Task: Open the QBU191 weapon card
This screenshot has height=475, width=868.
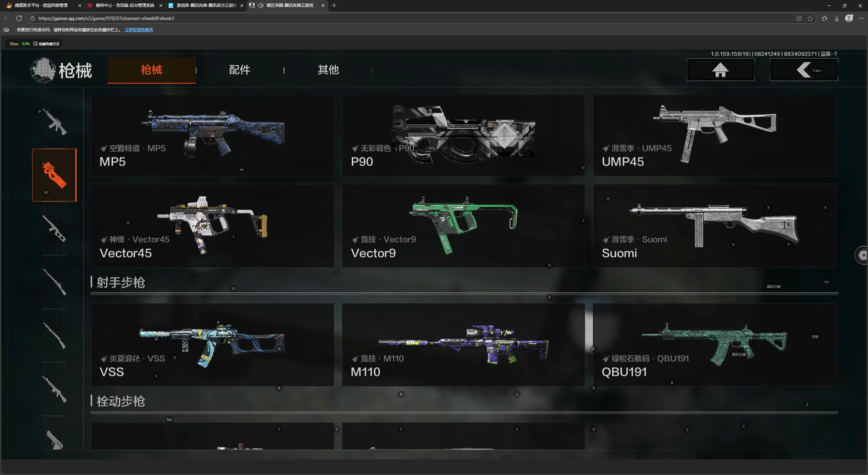Action: coord(714,345)
